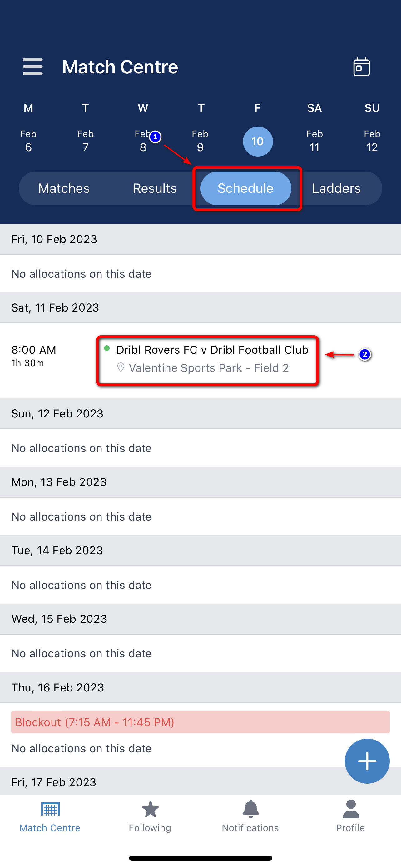Tap the floating plus button
401x868 pixels.
click(x=367, y=761)
